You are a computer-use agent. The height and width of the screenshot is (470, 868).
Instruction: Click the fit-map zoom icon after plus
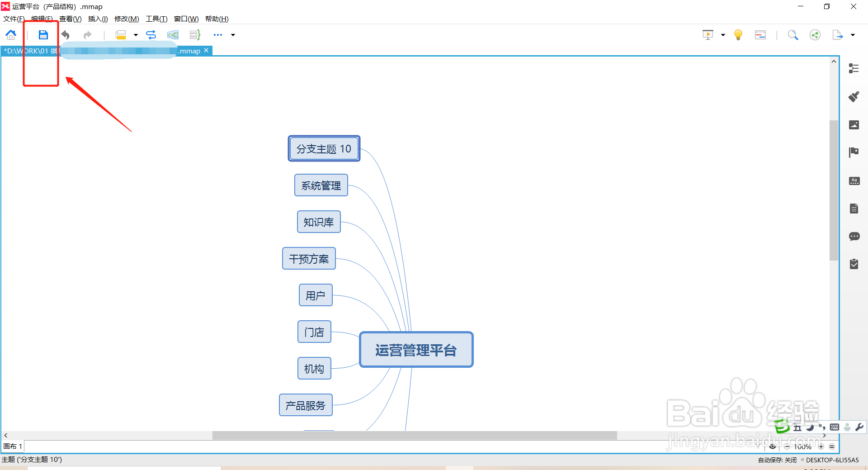click(x=832, y=446)
